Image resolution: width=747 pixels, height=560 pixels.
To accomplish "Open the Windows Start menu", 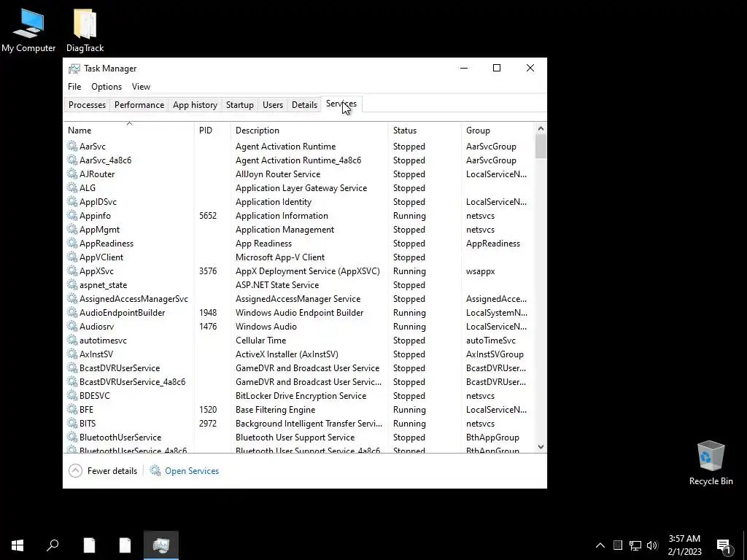I will (x=18, y=545).
